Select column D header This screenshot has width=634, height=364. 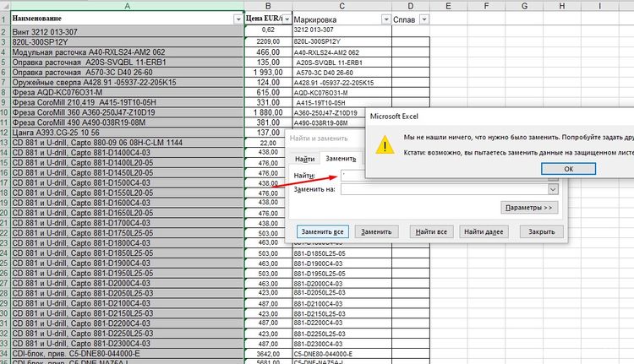coord(411,6)
